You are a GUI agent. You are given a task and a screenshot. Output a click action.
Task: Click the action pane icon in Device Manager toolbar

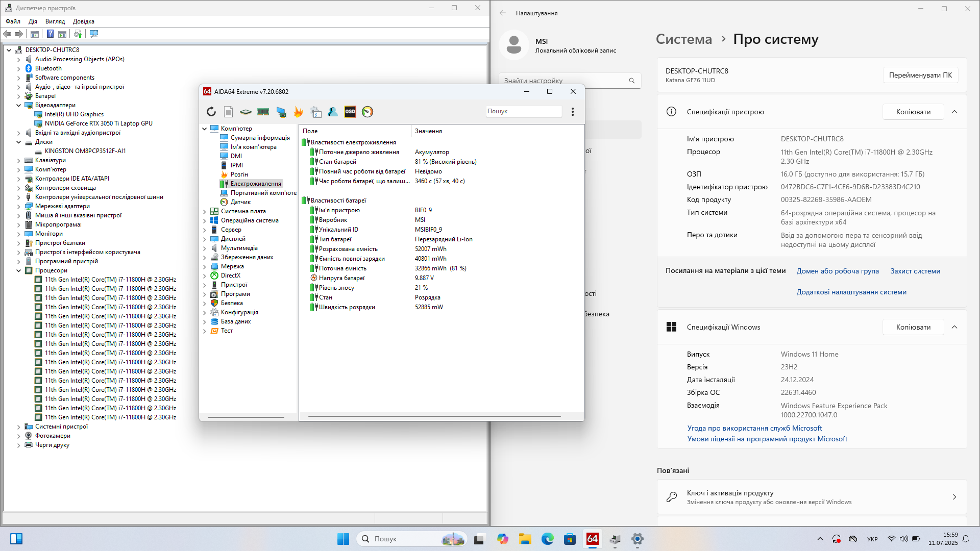click(x=62, y=34)
